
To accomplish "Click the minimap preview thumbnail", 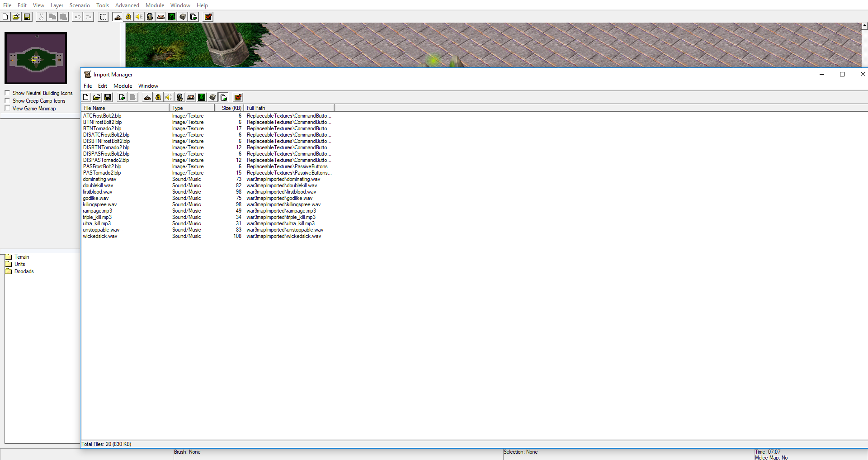I will click(x=36, y=58).
